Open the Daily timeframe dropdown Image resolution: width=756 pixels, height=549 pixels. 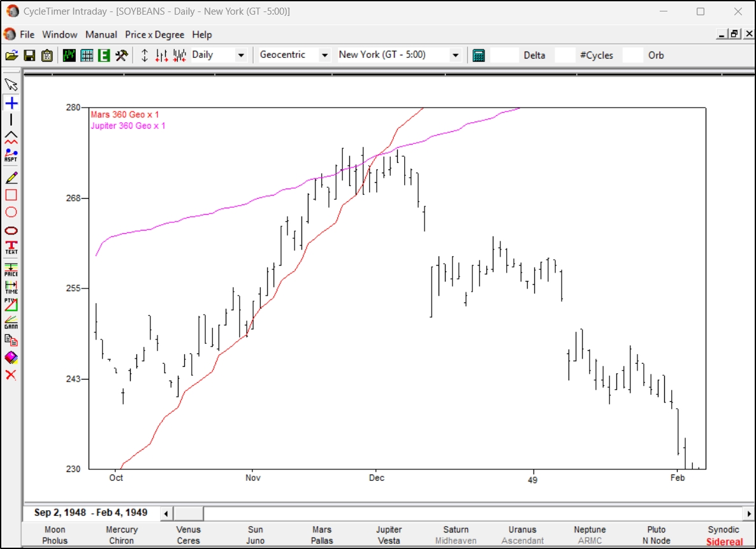pyautogui.click(x=242, y=55)
